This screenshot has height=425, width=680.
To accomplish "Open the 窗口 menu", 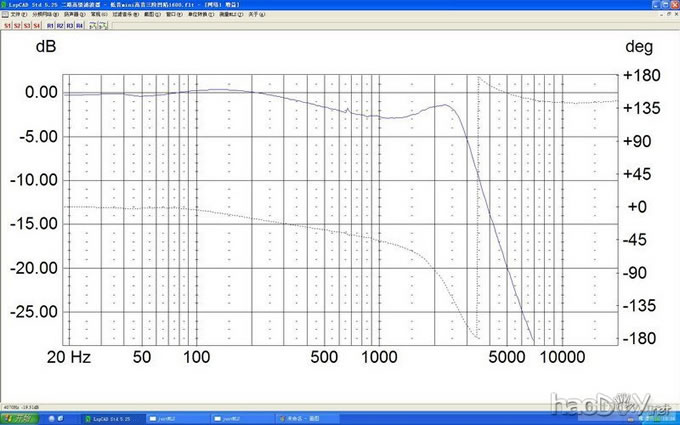I will (x=168, y=15).
